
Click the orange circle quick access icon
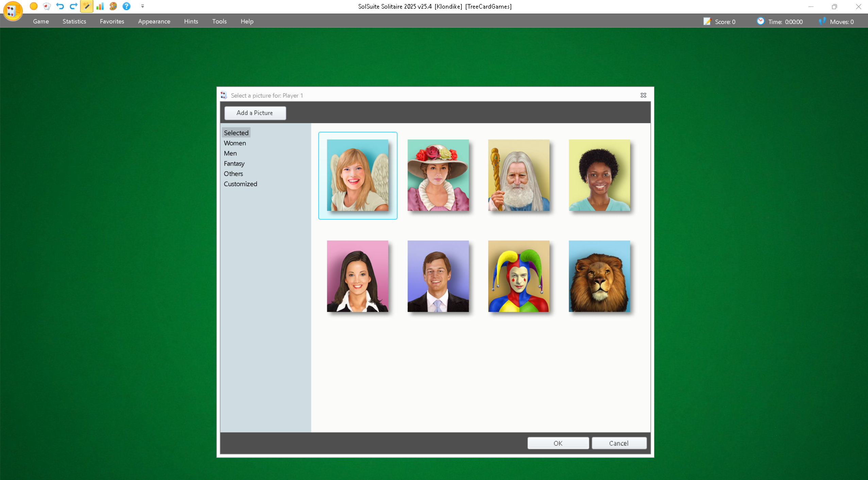click(x=33, y=6)
